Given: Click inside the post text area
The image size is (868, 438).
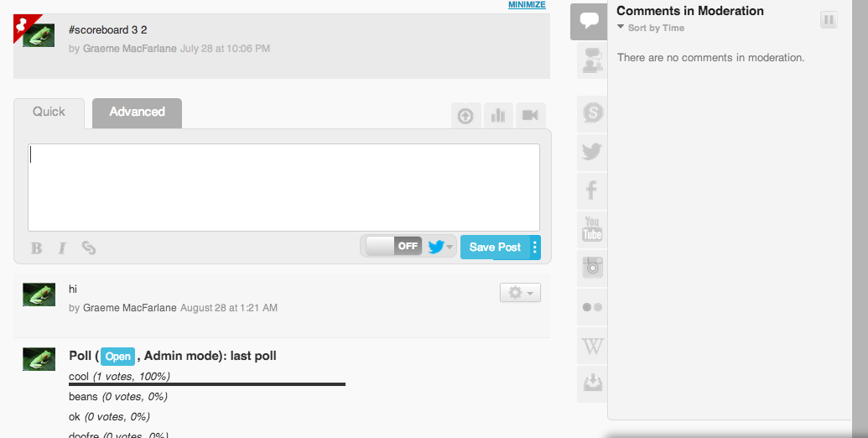Looking at the screenshot, I should point(283,187).
